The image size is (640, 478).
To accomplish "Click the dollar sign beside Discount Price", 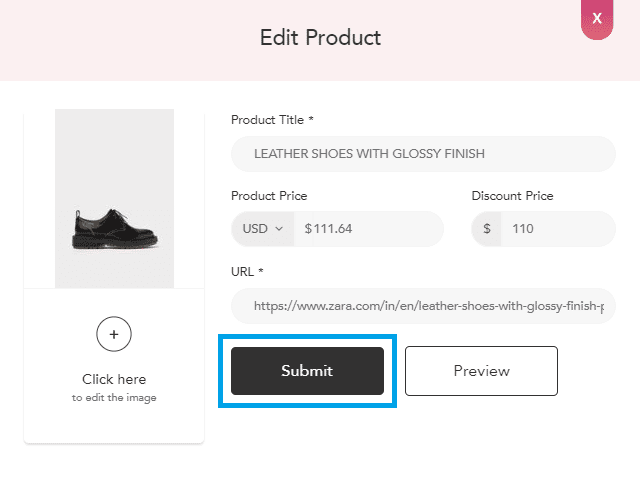I will 487,229.
